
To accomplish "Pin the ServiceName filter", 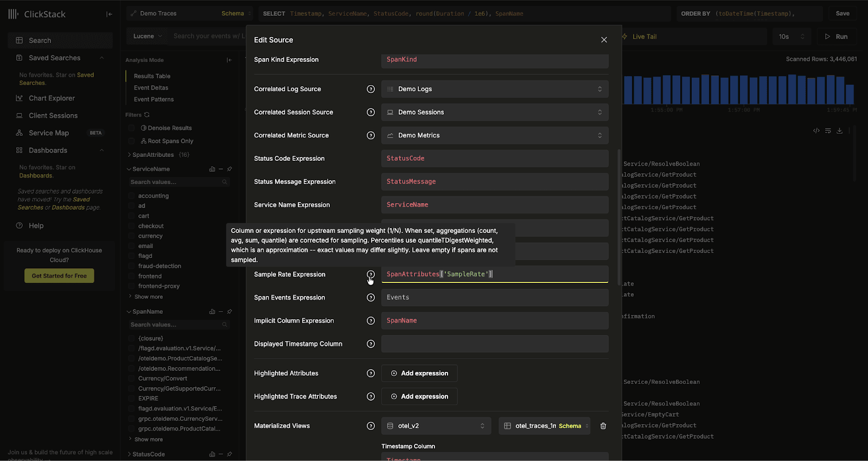I will [229, 169].
